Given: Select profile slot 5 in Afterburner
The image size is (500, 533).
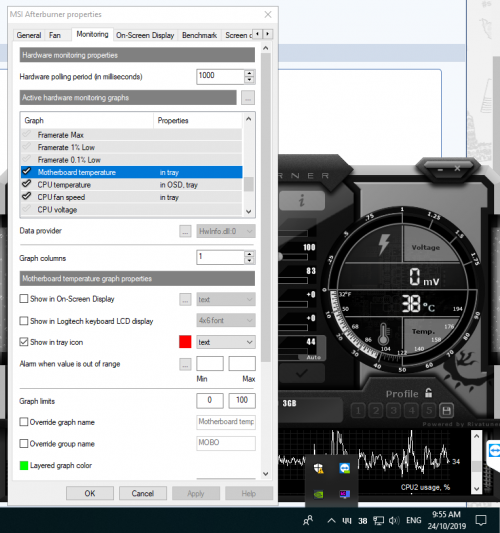Looking at the screenshot, I should click(x=429, y=411).
